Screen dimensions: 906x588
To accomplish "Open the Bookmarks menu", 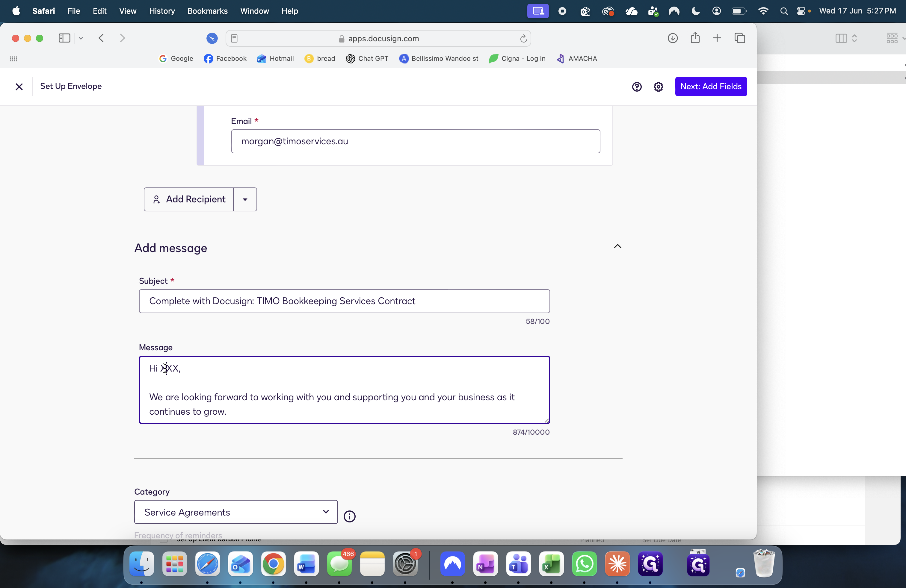I will pos(207,11).
